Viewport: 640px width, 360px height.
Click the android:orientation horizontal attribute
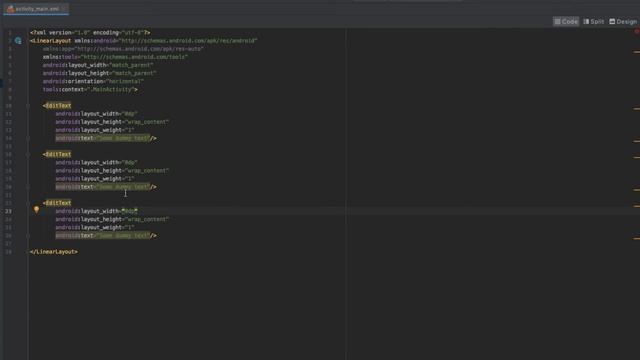93,81
